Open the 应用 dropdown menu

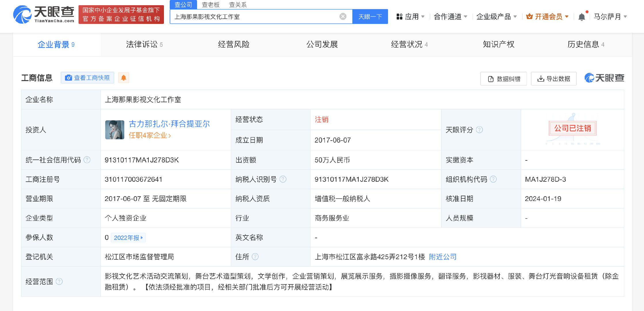click(x=410, y=17)
